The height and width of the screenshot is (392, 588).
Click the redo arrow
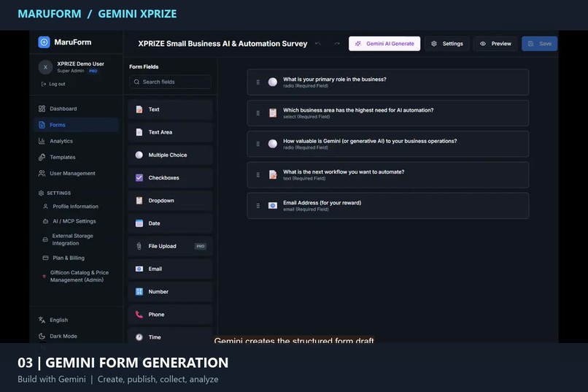coord(337,44)
